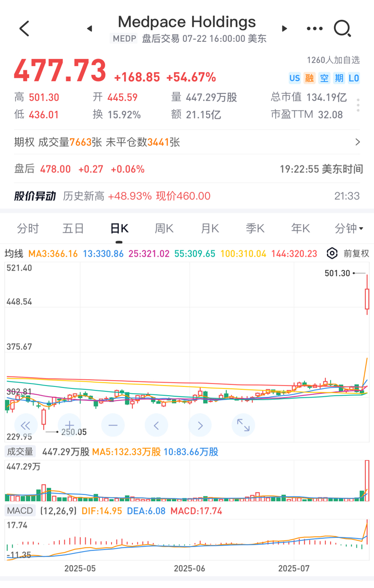Image resolution: width=374 pixels, height=588 pixels.
Task: Tap the 市盈TTM 32.08 value
Action: (x=307, y=115)
